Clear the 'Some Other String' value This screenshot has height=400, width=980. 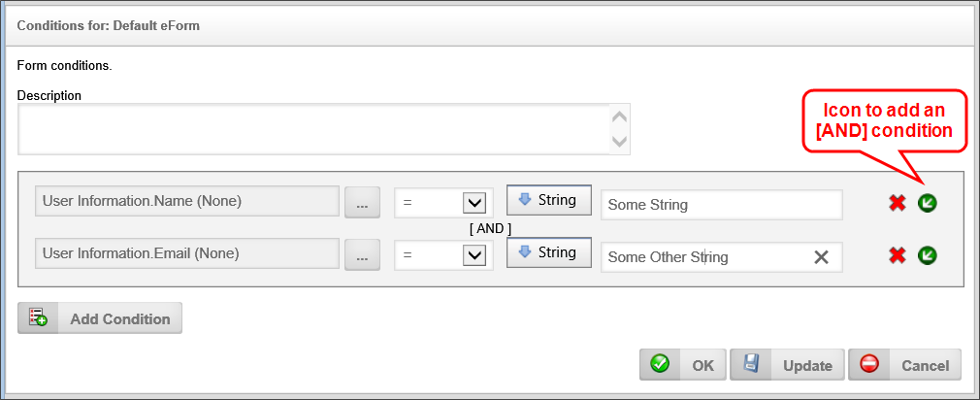point(821,257)
